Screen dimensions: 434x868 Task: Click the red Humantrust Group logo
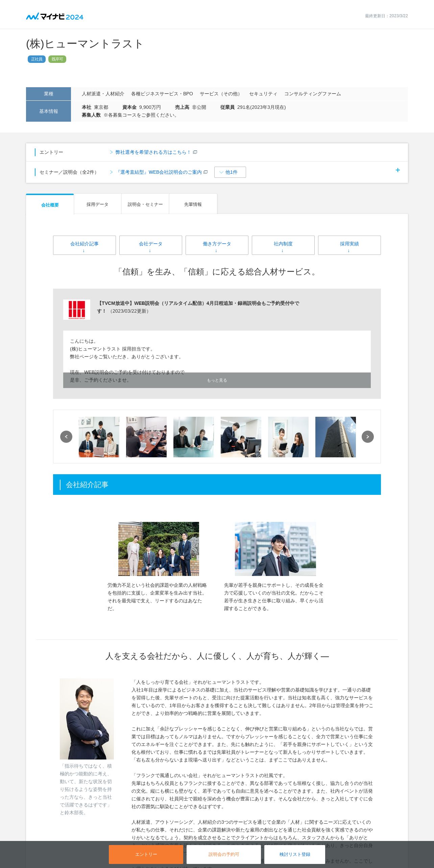pyautogui.click(x=77, y=310)
